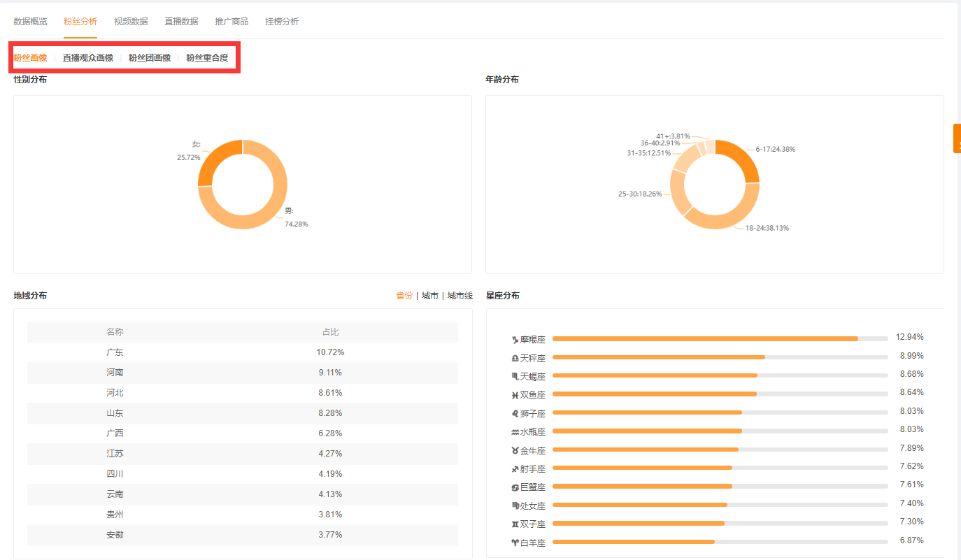Select the 直播观众画像 sub-tab
This screenshot has height=560, width=961.
[x=88, y=58]
